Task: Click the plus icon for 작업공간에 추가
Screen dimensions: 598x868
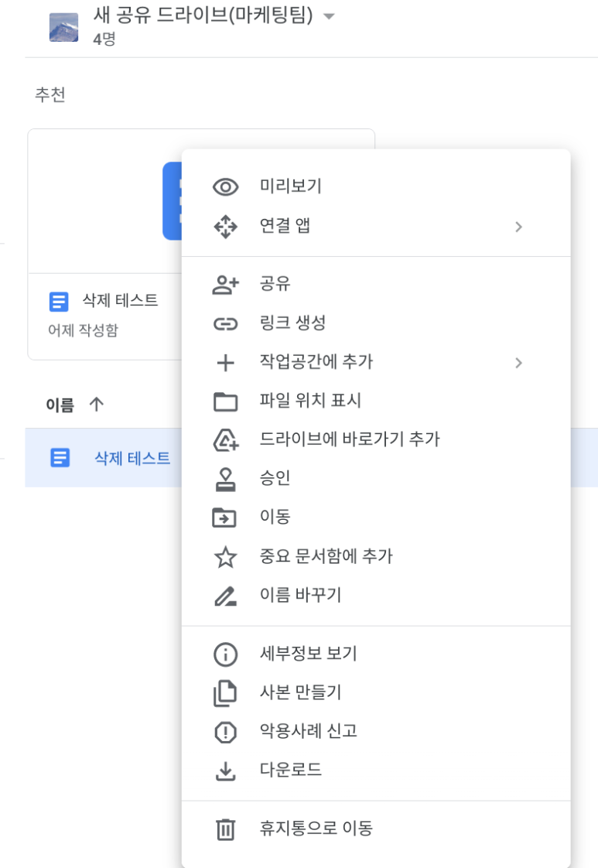Action: pyautogui.click(x=225, y=363)
